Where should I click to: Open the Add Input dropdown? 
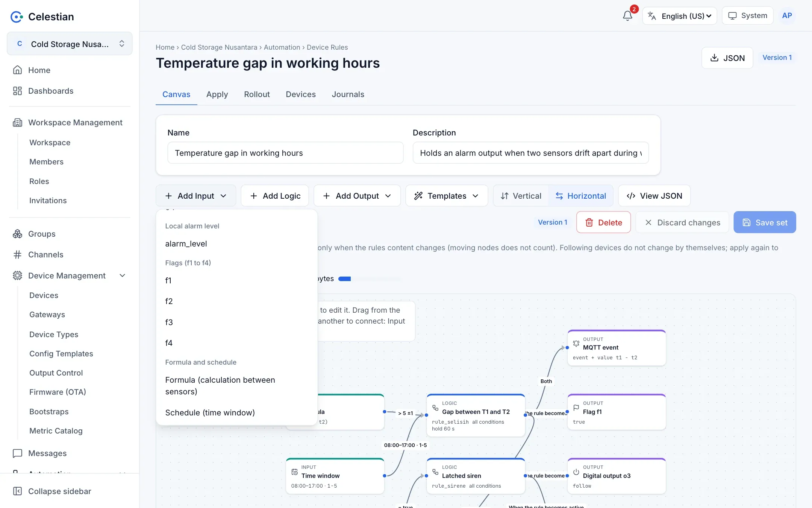click(x=196, y=196)
